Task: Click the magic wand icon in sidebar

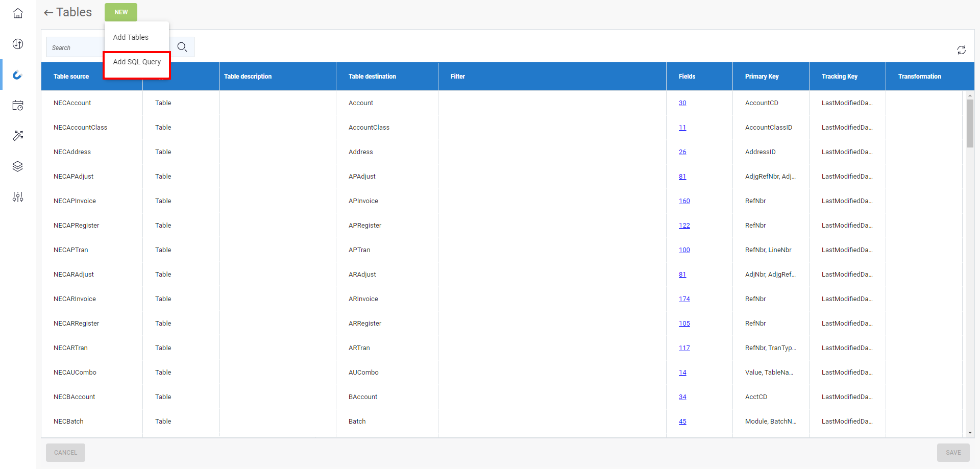Action: [x=18, y=136]
